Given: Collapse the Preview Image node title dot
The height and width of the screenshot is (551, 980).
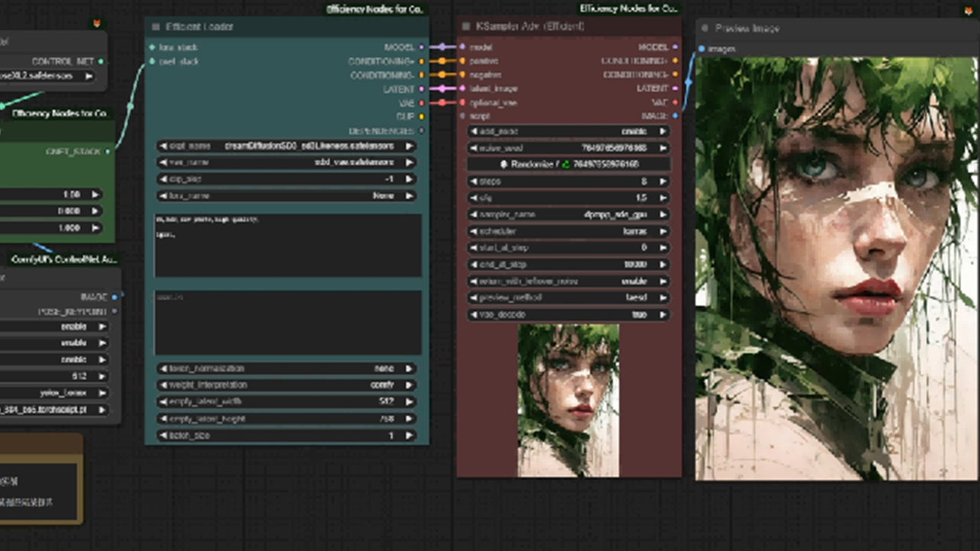Looking at the screenshot, I should [704, 28].
